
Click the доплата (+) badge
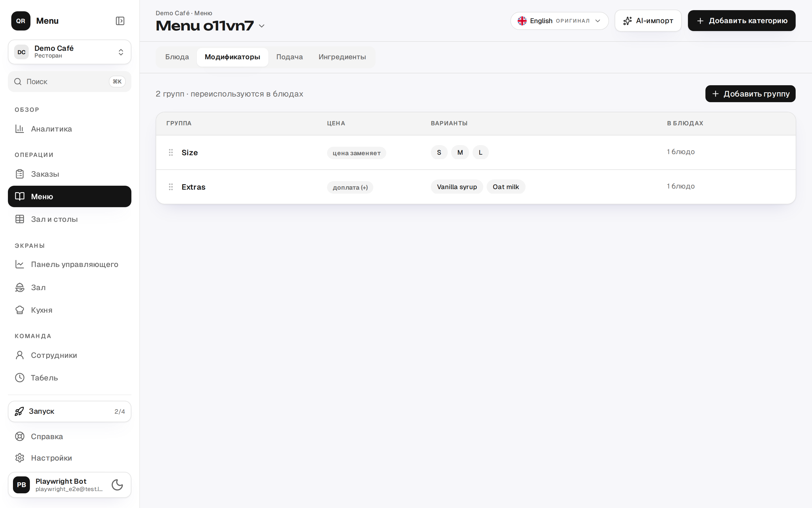coord(350,187)
